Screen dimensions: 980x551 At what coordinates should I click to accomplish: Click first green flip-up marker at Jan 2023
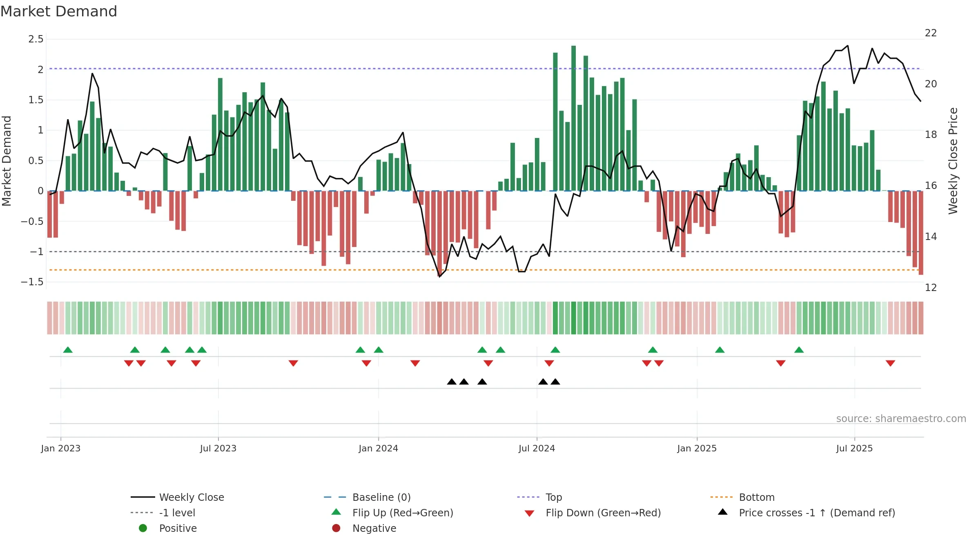coord(68,350)
